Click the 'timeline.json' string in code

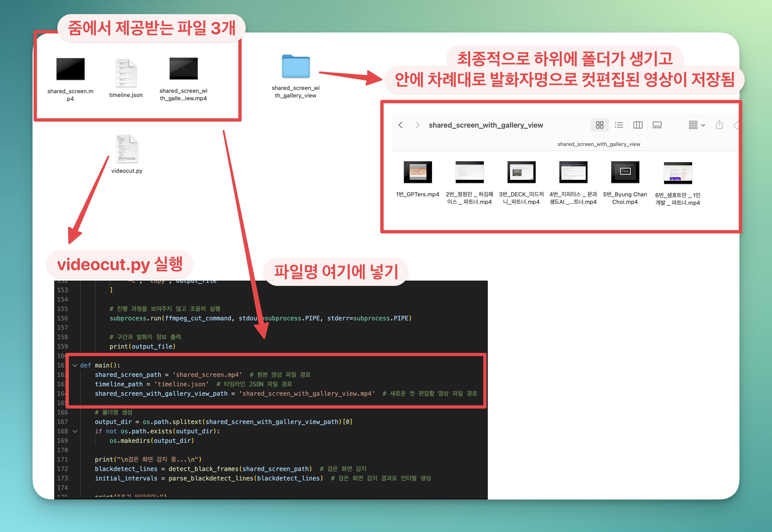click(x=181, y=384)
